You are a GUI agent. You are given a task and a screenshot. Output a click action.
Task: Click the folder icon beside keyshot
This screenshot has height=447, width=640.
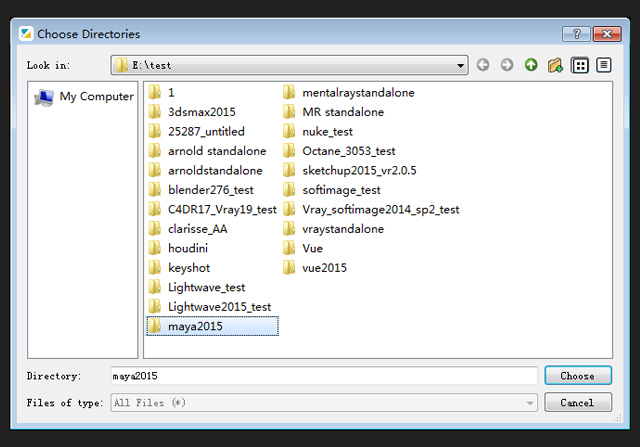tap(155, 267)
